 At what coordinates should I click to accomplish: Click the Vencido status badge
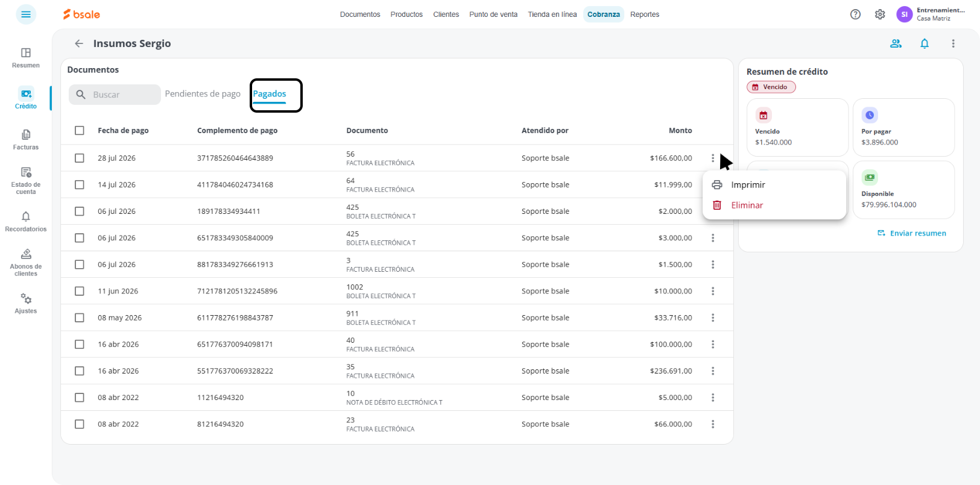[771, 87]
